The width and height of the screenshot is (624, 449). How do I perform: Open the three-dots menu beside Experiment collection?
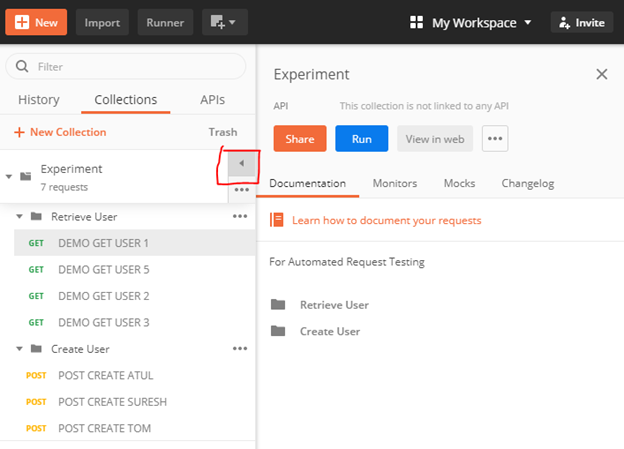(x=241, y=189)
